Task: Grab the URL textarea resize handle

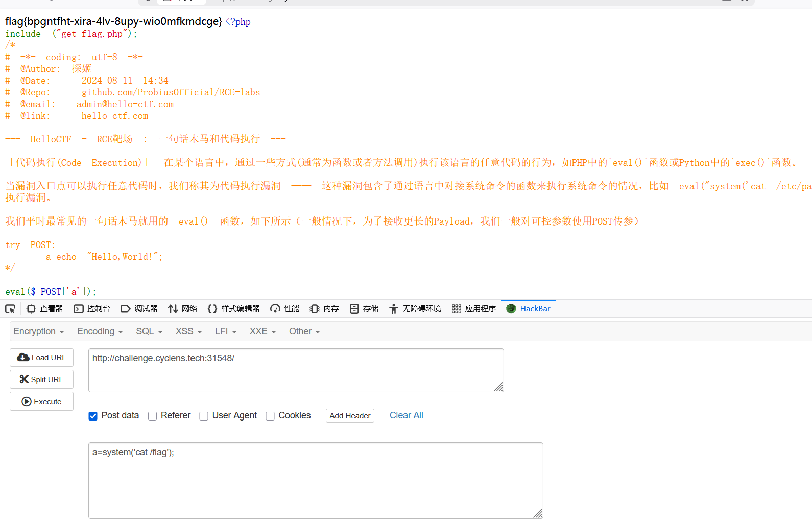Action: click(499, 387)
